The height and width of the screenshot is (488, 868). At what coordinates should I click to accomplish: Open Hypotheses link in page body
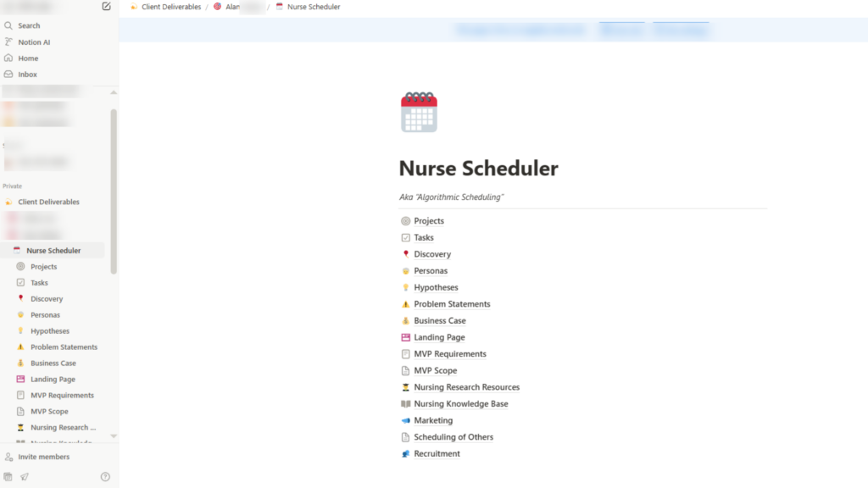(x=436, y=287)
